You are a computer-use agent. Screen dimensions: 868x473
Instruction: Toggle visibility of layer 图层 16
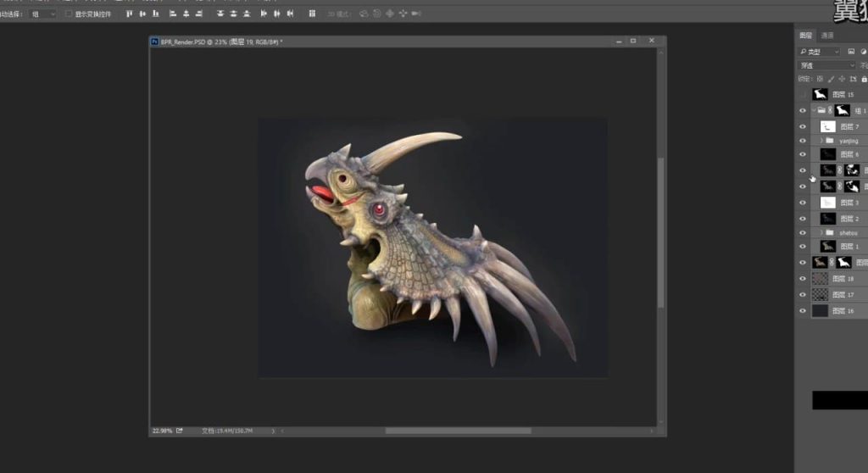pos(802,311)
